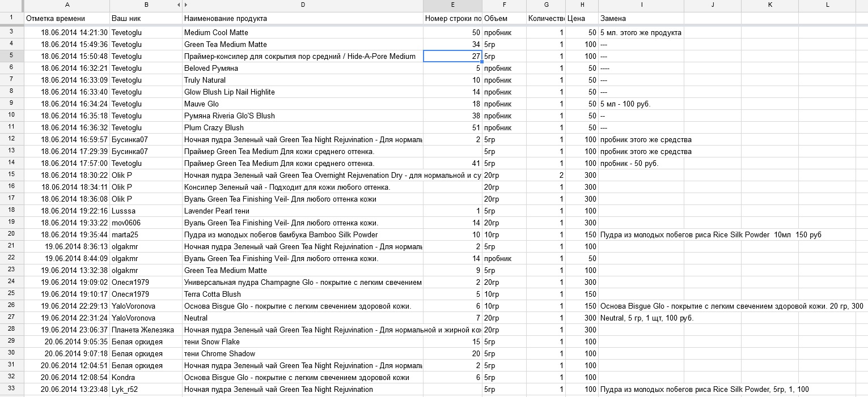This screenshot has height=397, width=868.
Task: Click the select-all corner box
Action: [11, 5]
